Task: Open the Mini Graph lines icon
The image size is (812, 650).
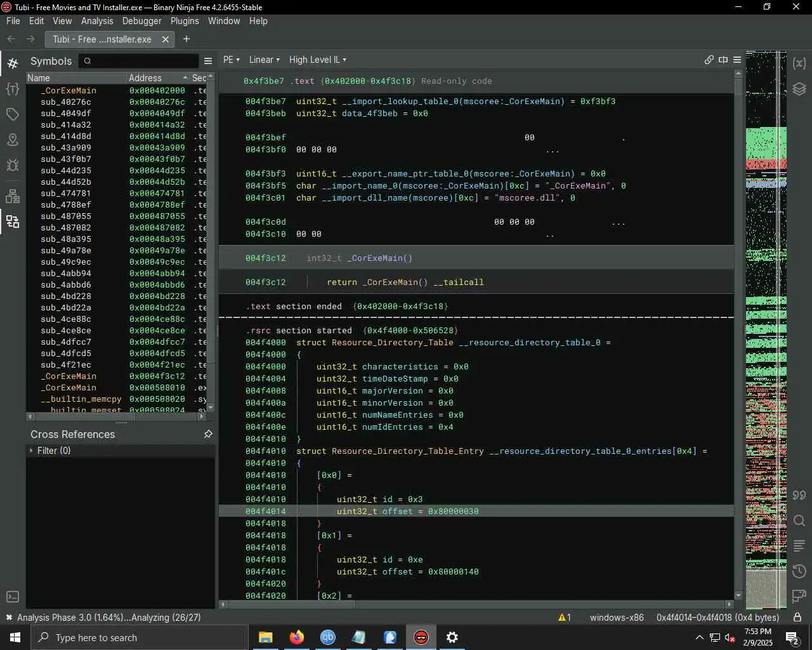Action: tap(799, 546)
